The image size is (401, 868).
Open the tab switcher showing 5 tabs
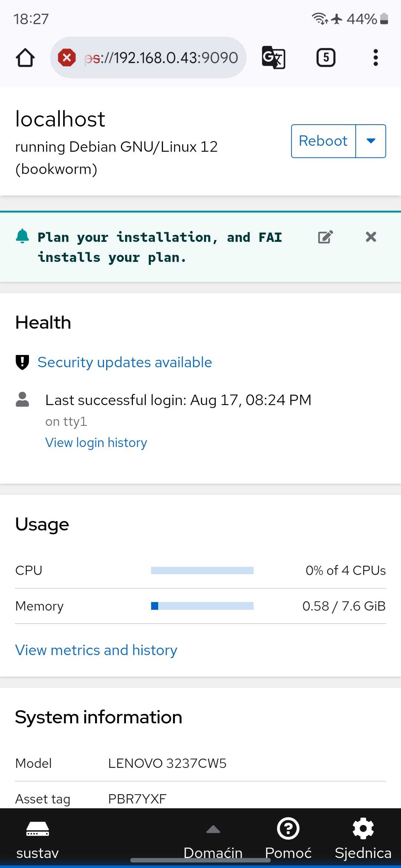pyautogui.click(x=326, y=57)
